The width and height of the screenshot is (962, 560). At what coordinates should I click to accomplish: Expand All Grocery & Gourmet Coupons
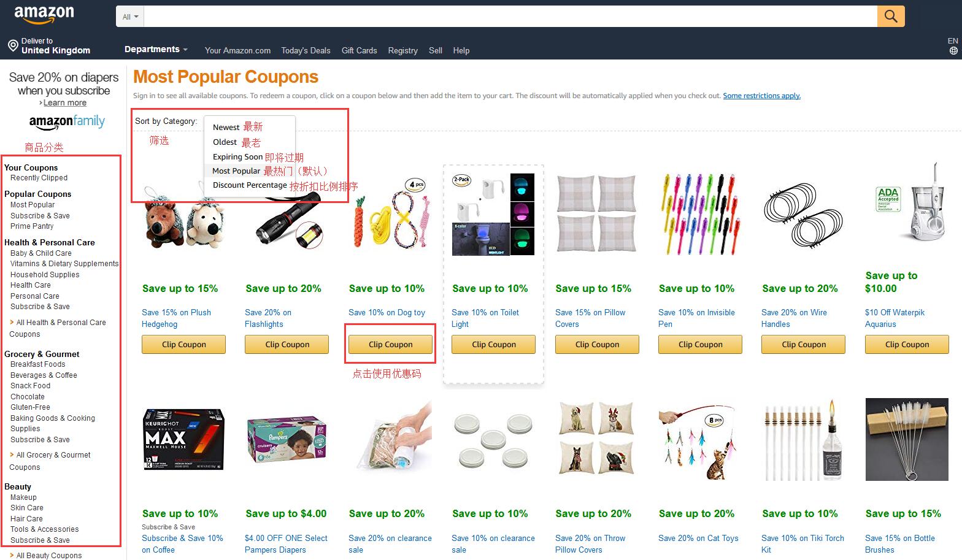click(x=50, y=461)
